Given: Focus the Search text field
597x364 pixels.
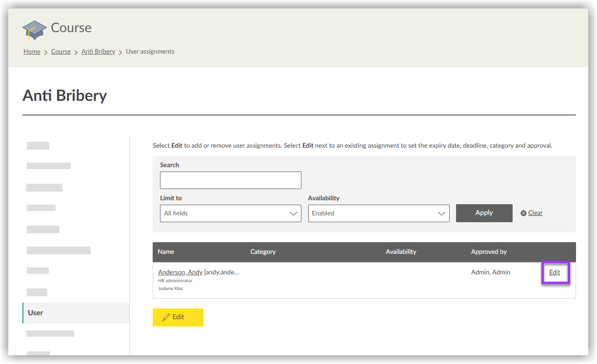Looking at the screenshot, I should click(x=230, y=180).
